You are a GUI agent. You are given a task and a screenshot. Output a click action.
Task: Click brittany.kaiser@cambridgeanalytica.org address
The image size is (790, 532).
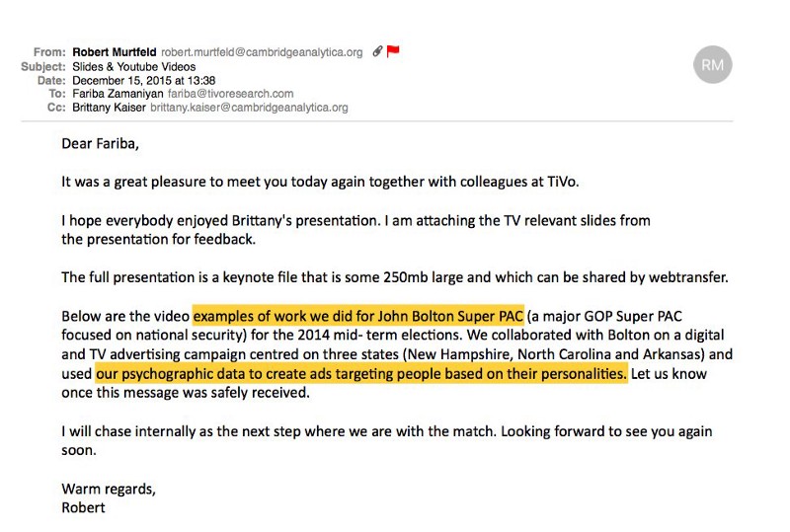coord(249,108)
